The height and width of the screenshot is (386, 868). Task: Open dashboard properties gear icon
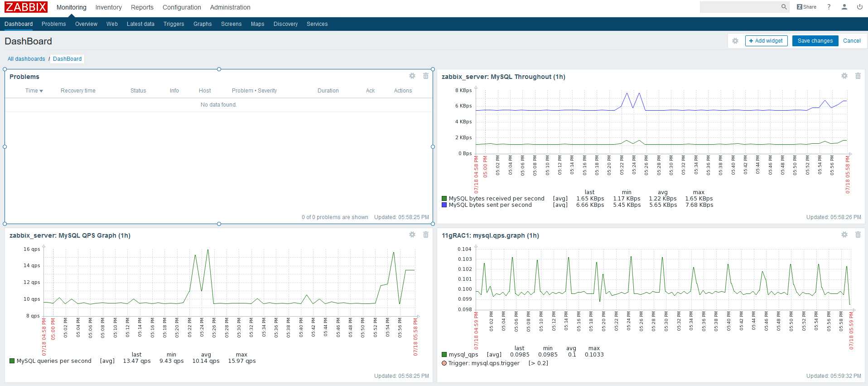click(x=735, y=41)
